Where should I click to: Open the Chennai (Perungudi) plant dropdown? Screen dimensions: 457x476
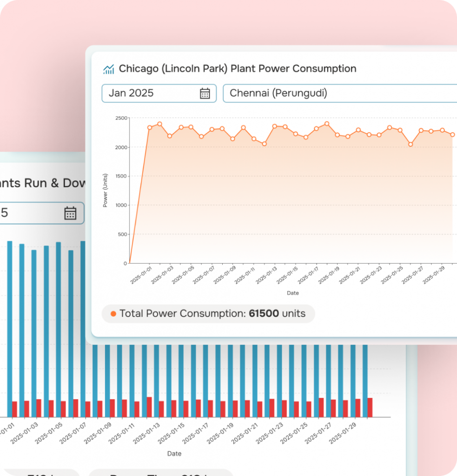pyautogui.click(x=340, y=93)
